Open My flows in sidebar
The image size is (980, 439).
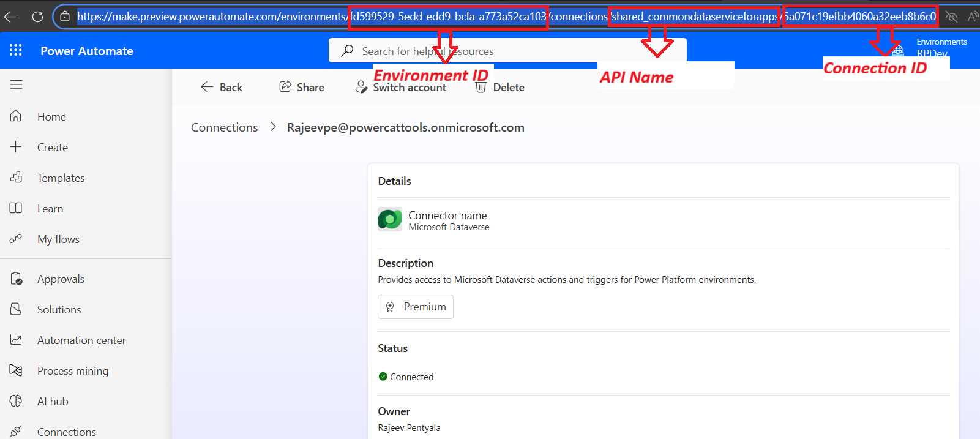(58, 239)
